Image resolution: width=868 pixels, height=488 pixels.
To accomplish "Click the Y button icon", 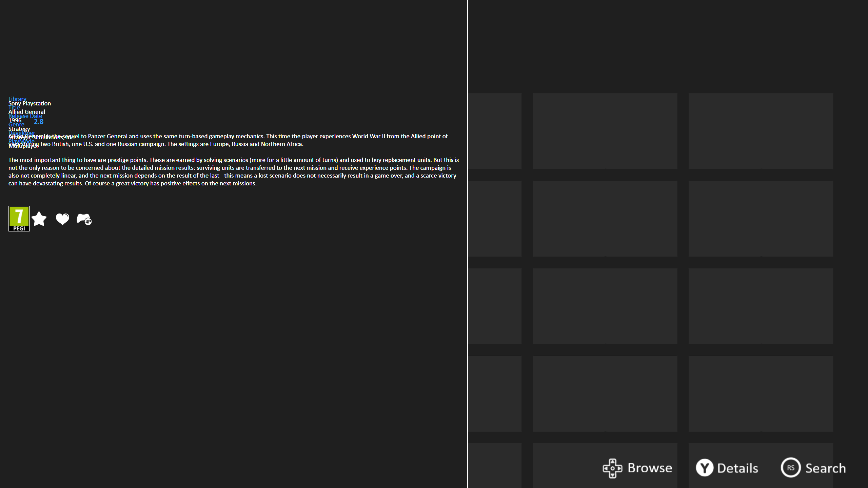I will click(x=705, y=468).
